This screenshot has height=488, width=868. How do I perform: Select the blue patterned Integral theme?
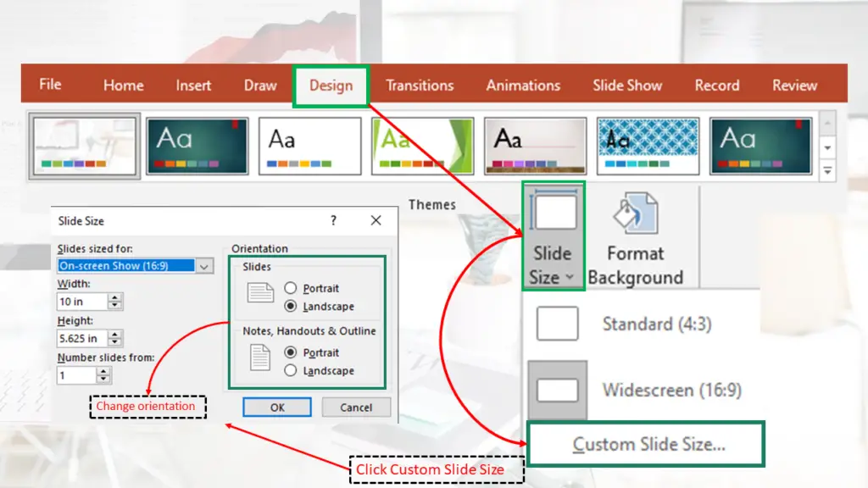click(648, 145)
